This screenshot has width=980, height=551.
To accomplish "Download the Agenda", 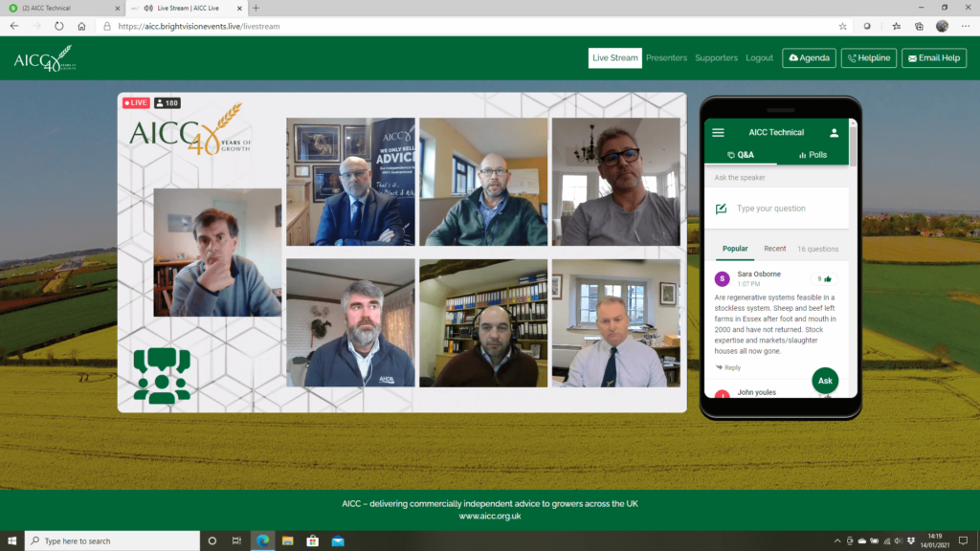I will point(809,58).
